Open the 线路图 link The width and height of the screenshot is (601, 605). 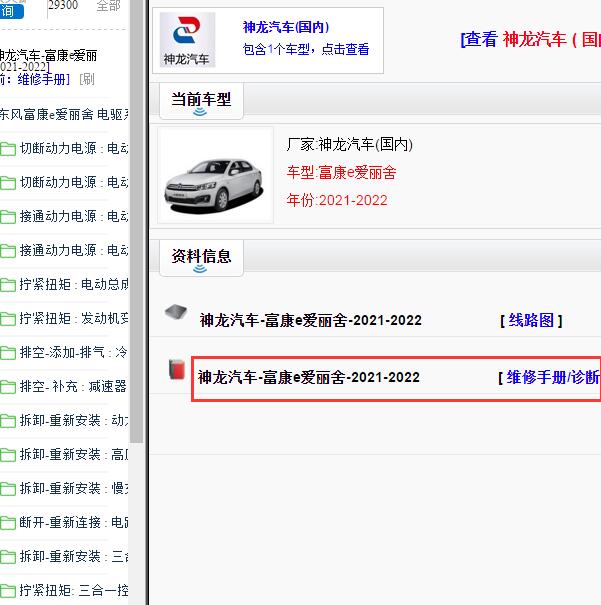tap(531, 320)
